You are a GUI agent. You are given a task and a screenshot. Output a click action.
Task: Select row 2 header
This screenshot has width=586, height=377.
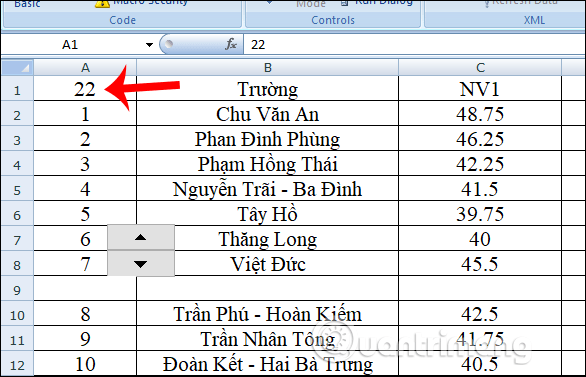point(18,114)
